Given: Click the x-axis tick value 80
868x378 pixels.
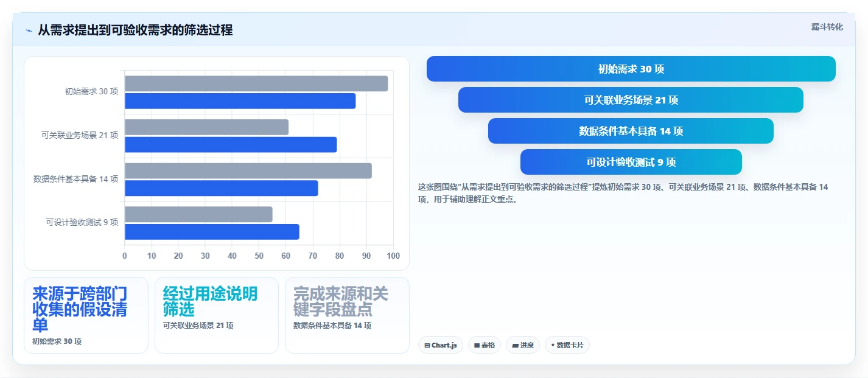Looking at the screenshot, I should tap(340, 256).
